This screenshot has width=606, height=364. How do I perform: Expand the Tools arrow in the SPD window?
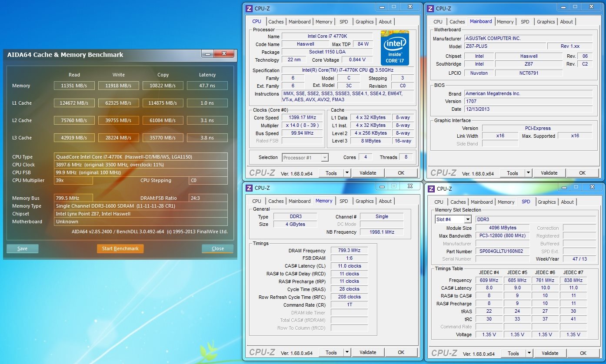point(529,353)
